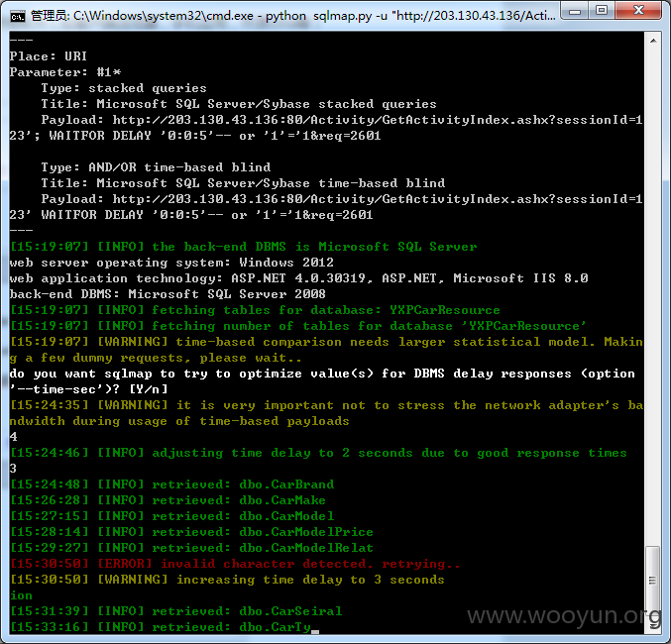Screen dimensions: 671x644
Task: Click the line 'Parameter: #1*'
Action: [x=65, y=72]
